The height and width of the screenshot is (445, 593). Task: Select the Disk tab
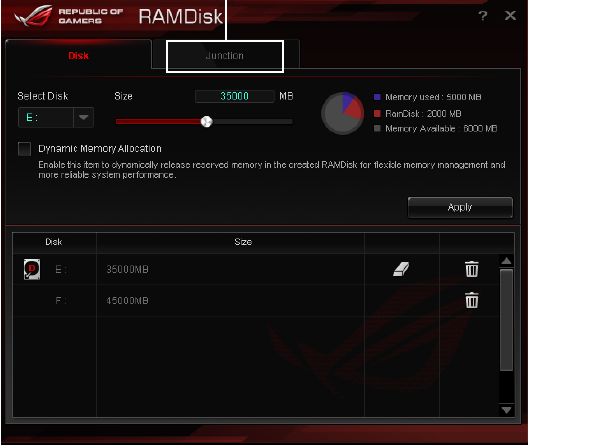[78, 56]
